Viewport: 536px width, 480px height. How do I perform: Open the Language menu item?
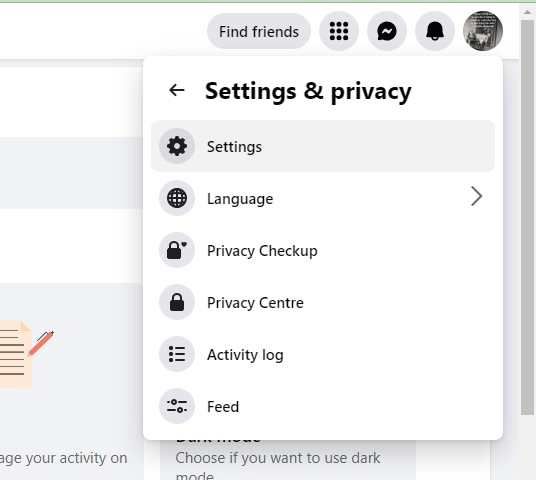click(323, 198)
